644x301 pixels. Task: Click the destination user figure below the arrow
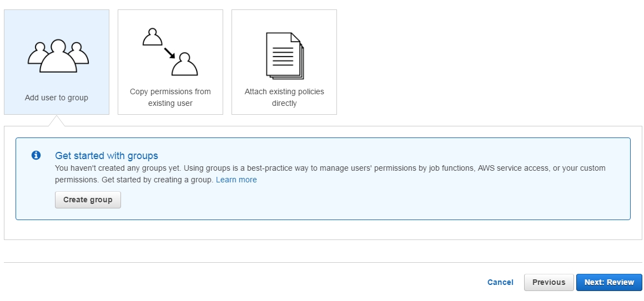184,64
